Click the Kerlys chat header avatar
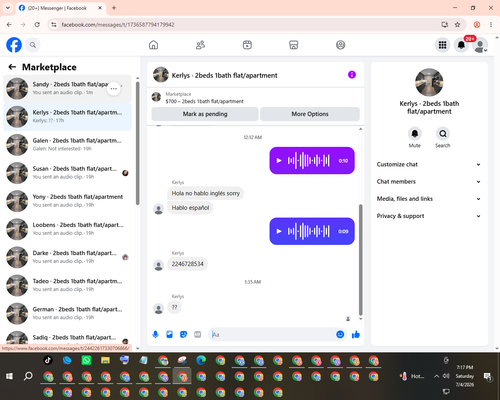This screenshot has width=500, height=400. coord(161,75)
